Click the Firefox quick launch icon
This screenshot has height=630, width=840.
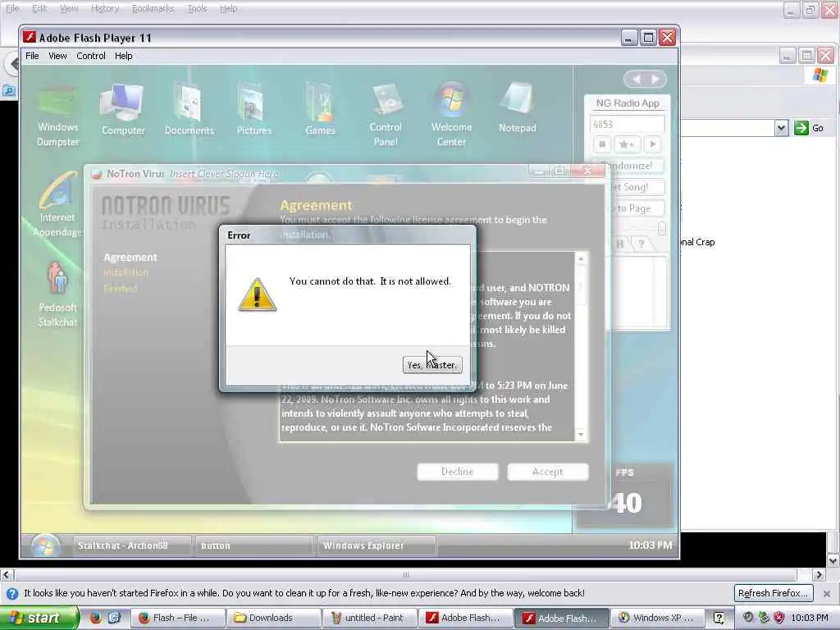click(96, 618)
